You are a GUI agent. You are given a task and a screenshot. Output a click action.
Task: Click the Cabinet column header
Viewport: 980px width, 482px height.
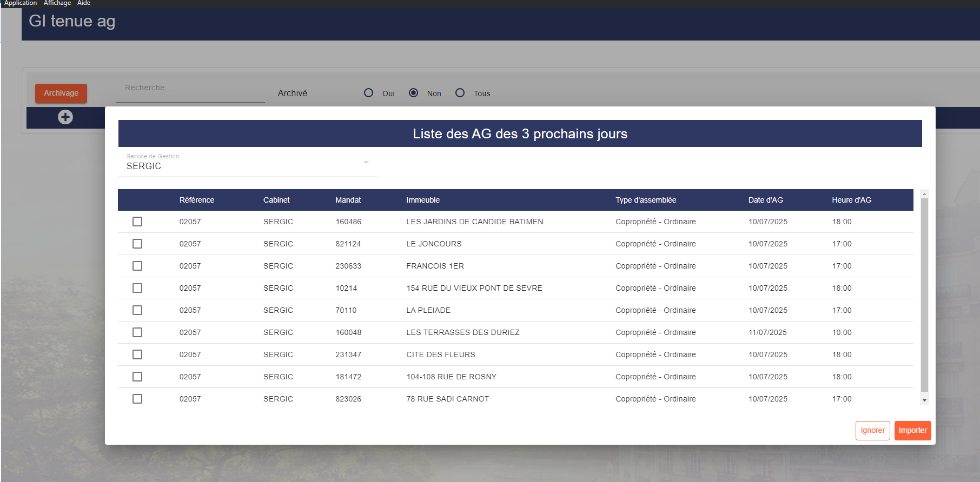pos(276,200)
